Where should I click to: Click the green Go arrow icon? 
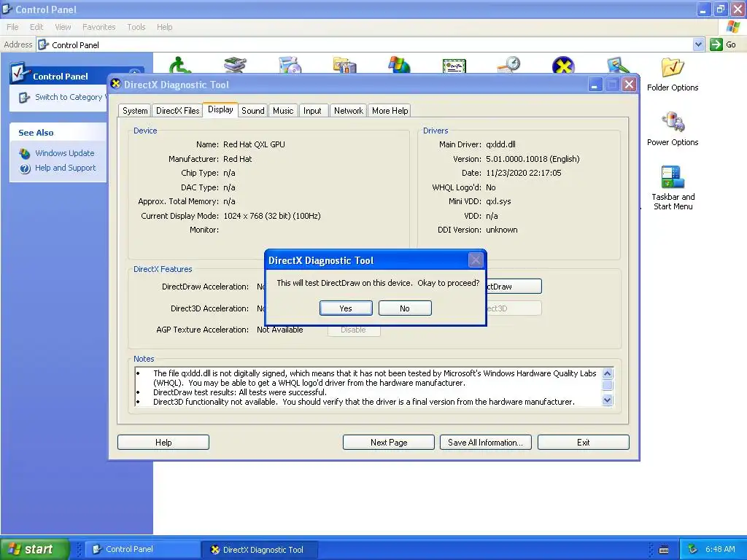pos(716,44)
